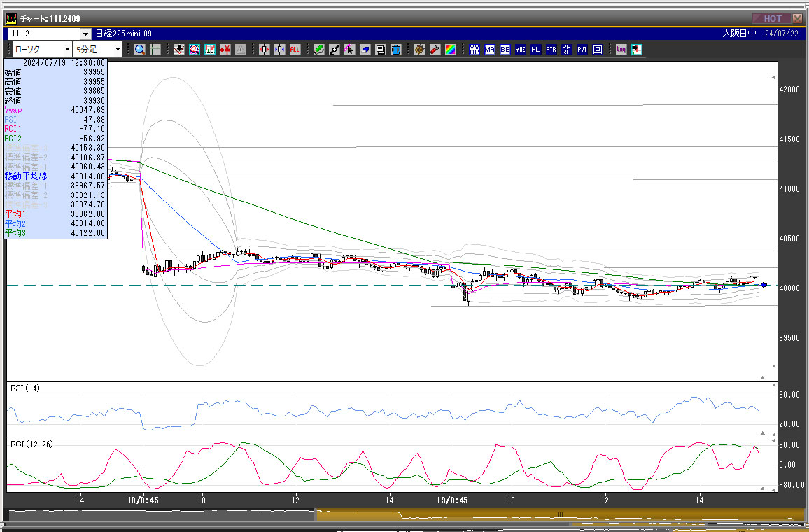Click the brown diamond grid icon
Viewport: 809px width, 532px height.
point(419,50)
